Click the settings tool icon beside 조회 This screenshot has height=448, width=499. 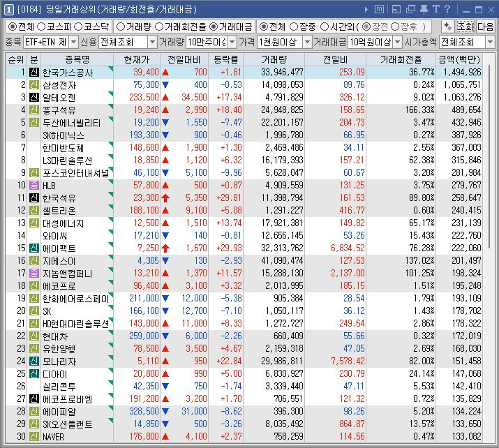coord(448,27)
